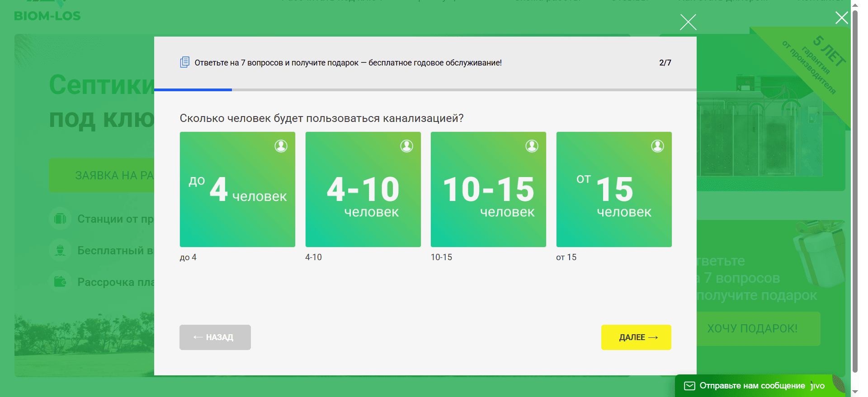Screen dimensions: 868x397
Task: Click person icon on '10-15' card
Action: [x=532, y=146]
